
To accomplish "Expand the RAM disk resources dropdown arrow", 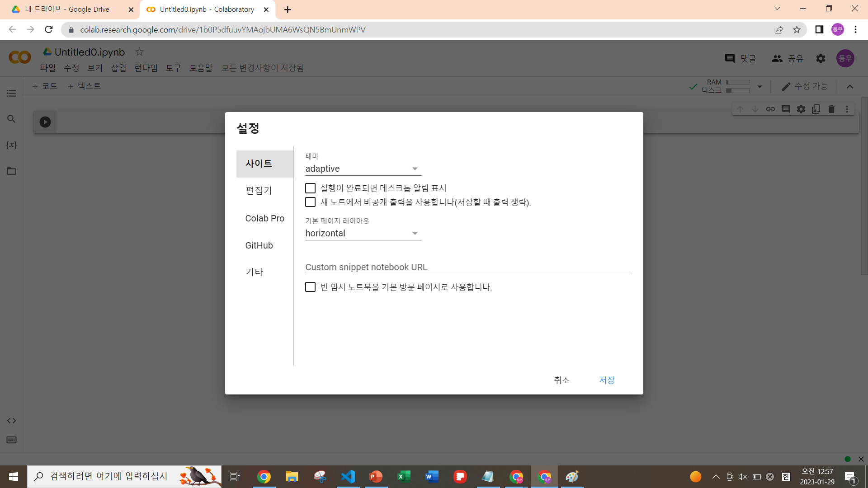I will [759, 86].
